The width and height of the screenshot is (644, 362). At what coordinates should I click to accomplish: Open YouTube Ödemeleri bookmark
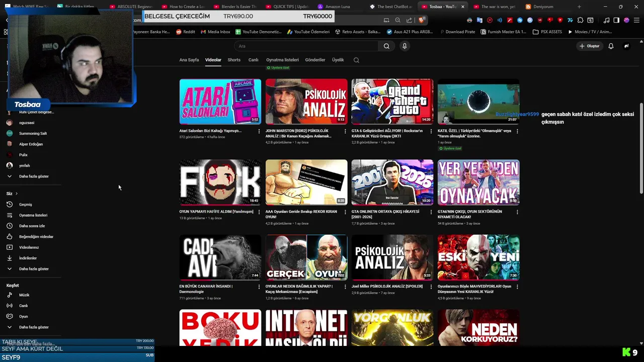coord(308,32)
